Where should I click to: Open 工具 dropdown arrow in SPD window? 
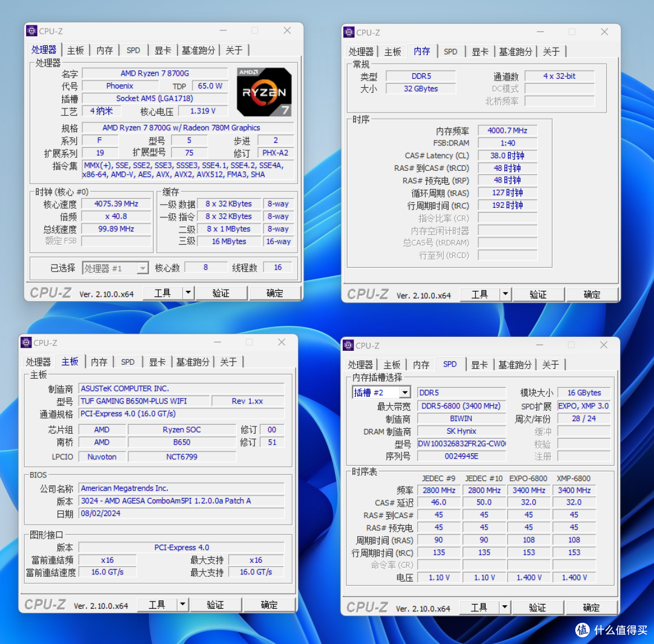click(x=504, y=607)
